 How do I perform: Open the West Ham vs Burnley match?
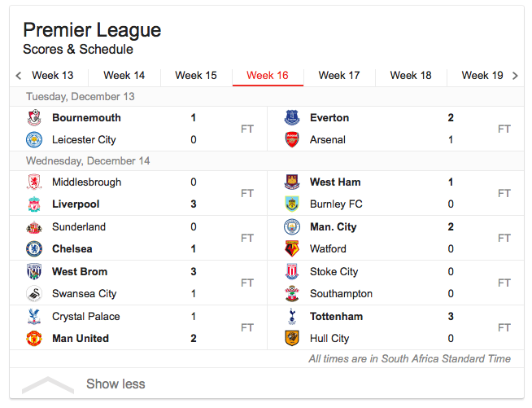click(395, 193)
